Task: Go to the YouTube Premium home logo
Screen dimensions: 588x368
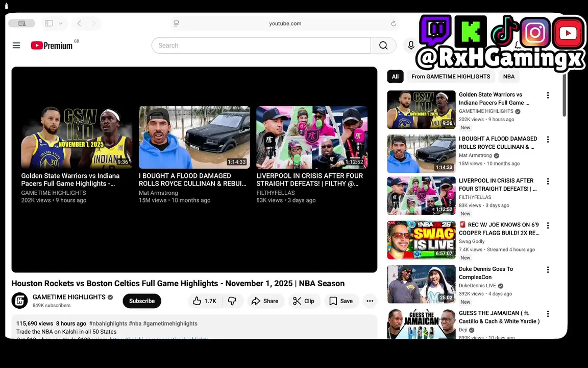Action: (x=52, y=45)
